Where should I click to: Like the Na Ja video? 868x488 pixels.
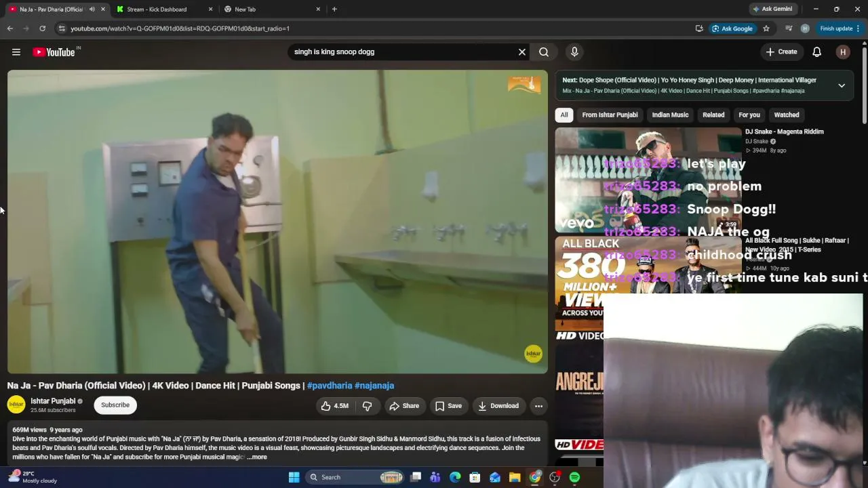334,406
